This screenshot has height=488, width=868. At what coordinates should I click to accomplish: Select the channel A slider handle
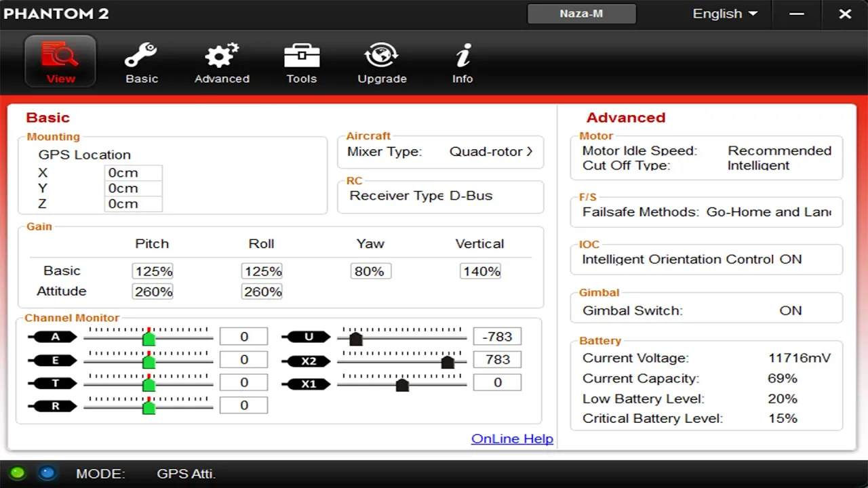149,338
